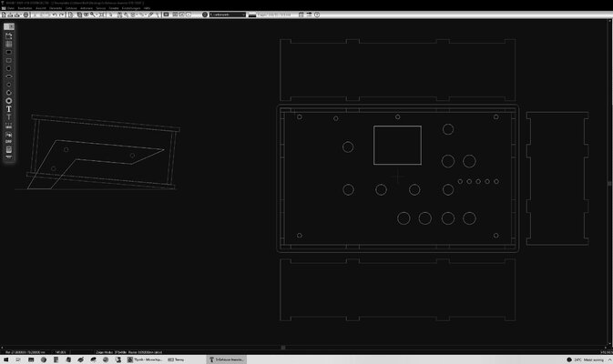The height and width of the screenshot is (364, 613).
Task: Click the calendar-like icon near toolbar end
Action: coord(301,15)
